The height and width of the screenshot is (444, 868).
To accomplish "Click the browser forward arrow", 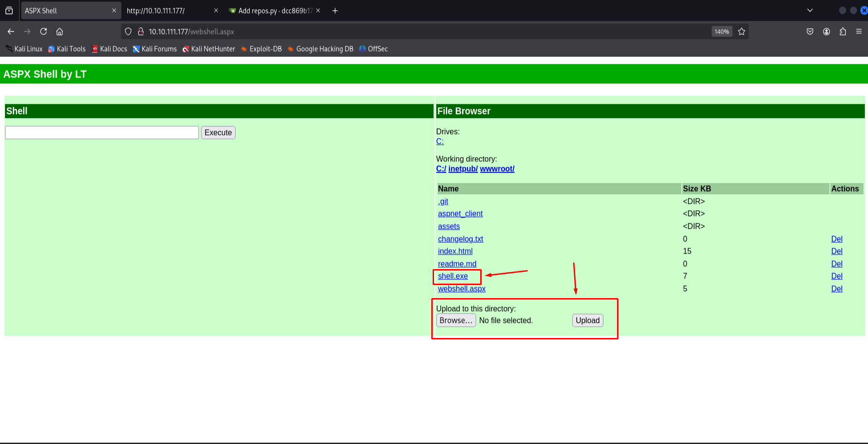I will pos(27,31).
